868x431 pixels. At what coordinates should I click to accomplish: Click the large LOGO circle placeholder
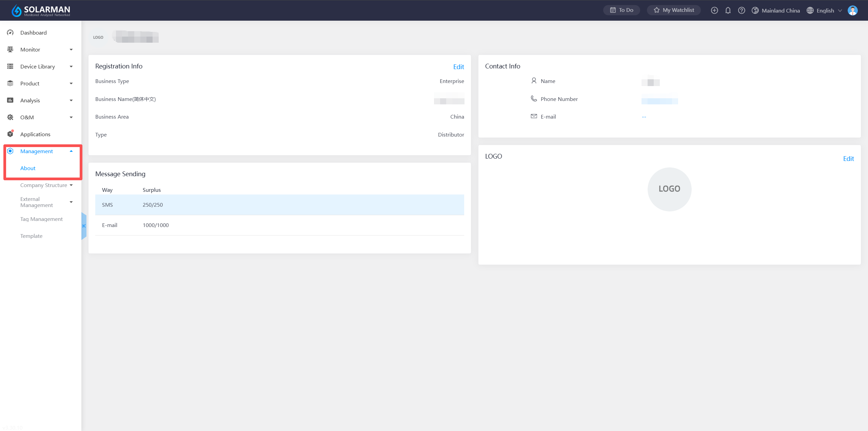(669, 189)
